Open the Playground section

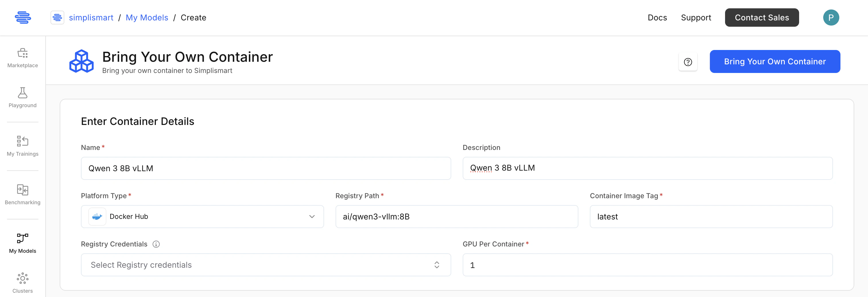click(22, 98)
